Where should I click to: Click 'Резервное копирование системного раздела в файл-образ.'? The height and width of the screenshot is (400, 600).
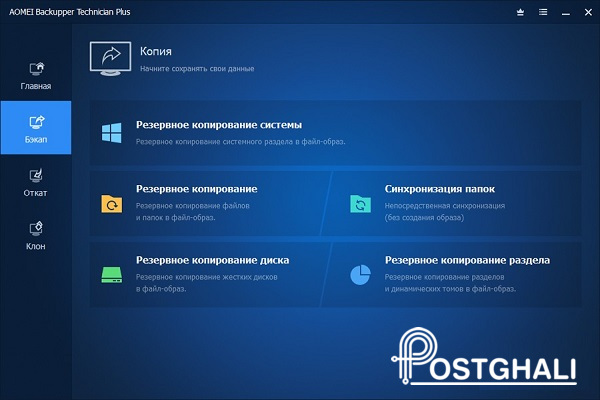click(x=241, y=142)
